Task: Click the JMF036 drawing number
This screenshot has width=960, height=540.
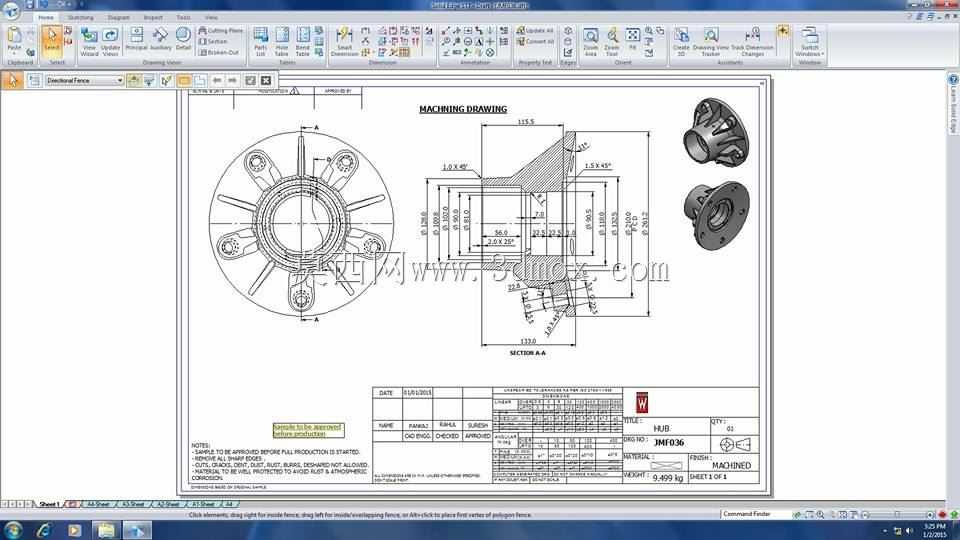Action: pos(669,442)
